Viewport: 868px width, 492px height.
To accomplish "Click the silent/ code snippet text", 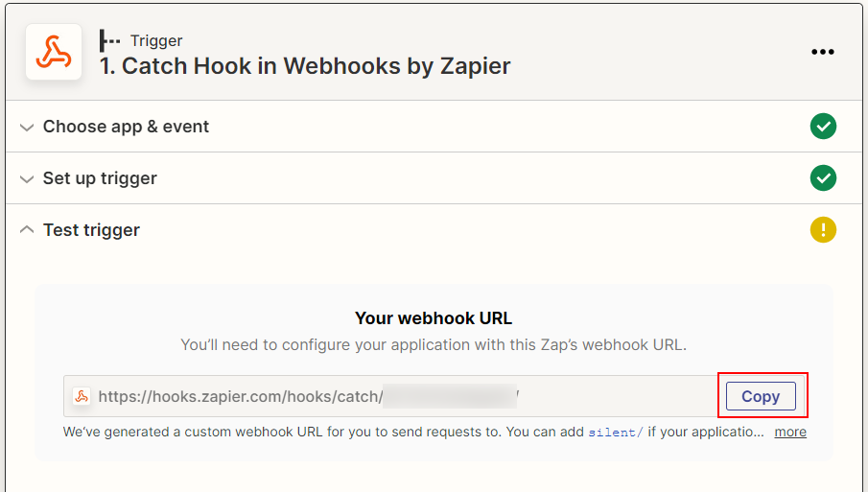I will [x=615, y=432].
